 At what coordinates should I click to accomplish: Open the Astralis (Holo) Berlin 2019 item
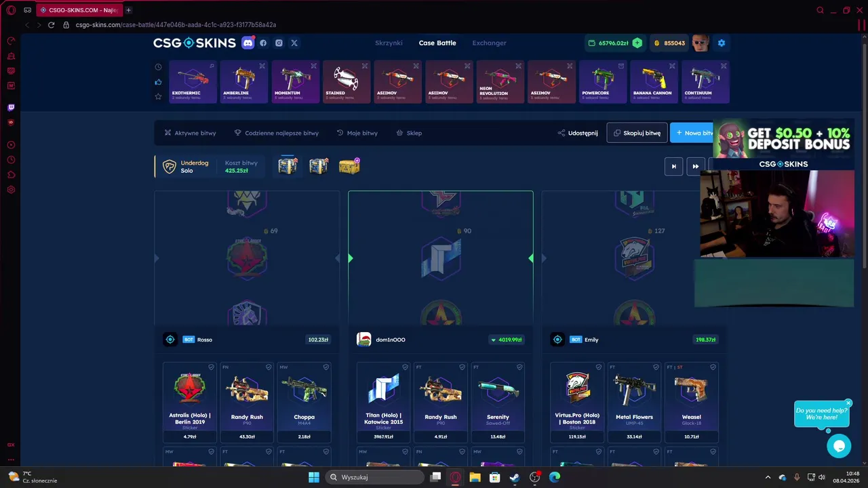[x=190, y=402]
